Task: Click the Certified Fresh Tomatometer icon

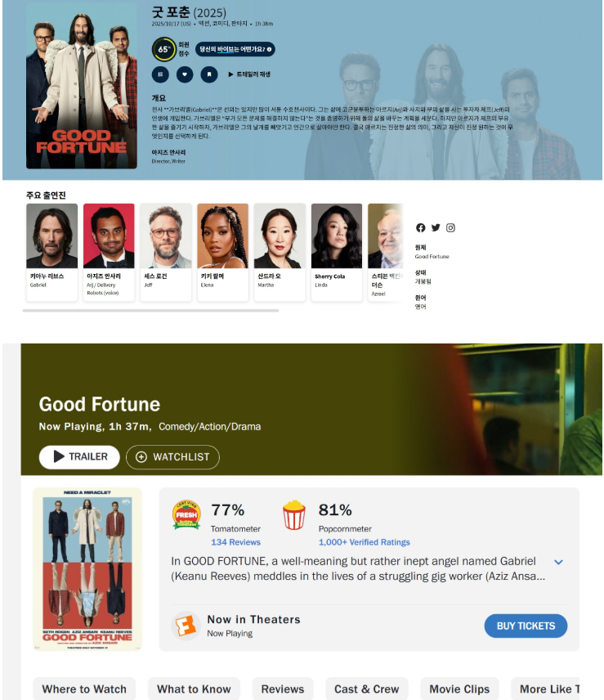Action: coord(186,514)
